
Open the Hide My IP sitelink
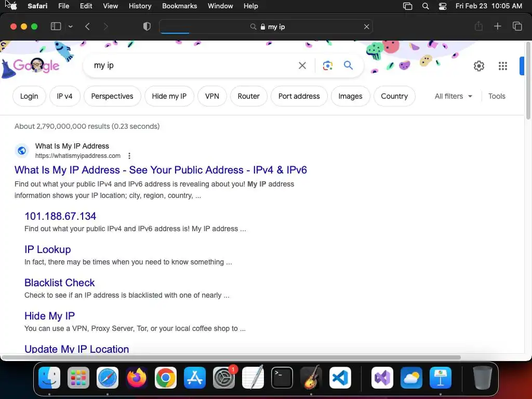tap(49, 316)
